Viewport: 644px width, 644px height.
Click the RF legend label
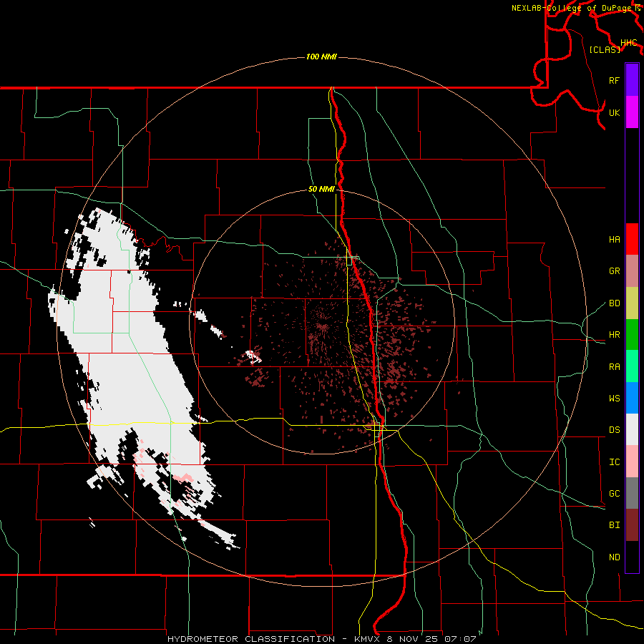coord(614,80)
